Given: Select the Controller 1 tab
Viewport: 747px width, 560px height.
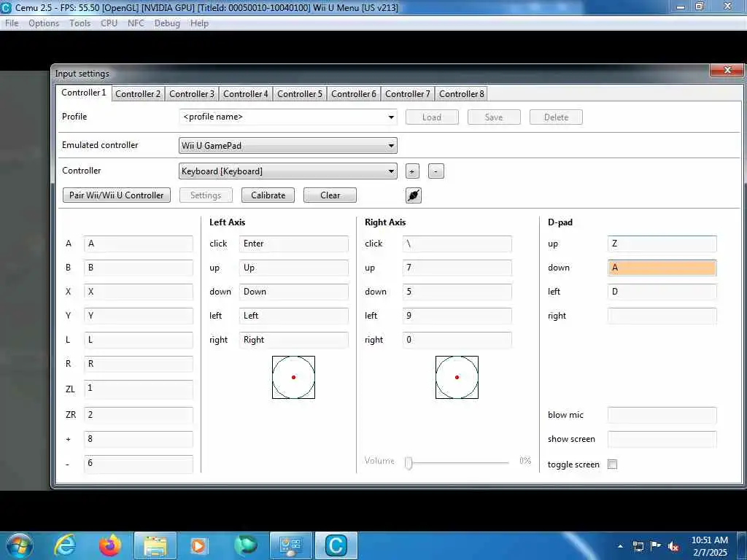Looking at the screenshot, I should pos(83,93).
